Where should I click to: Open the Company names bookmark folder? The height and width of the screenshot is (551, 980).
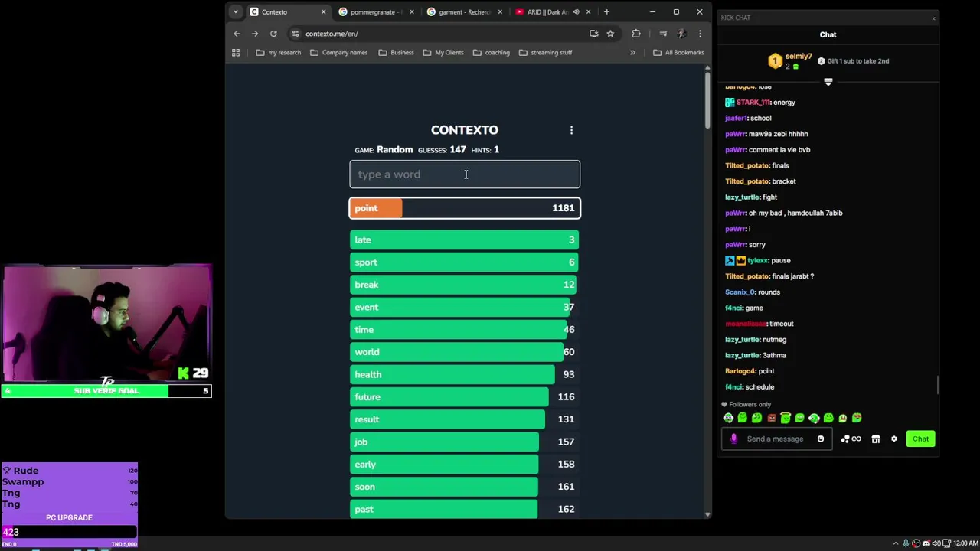pyautogui.click(x=339, y=52)
